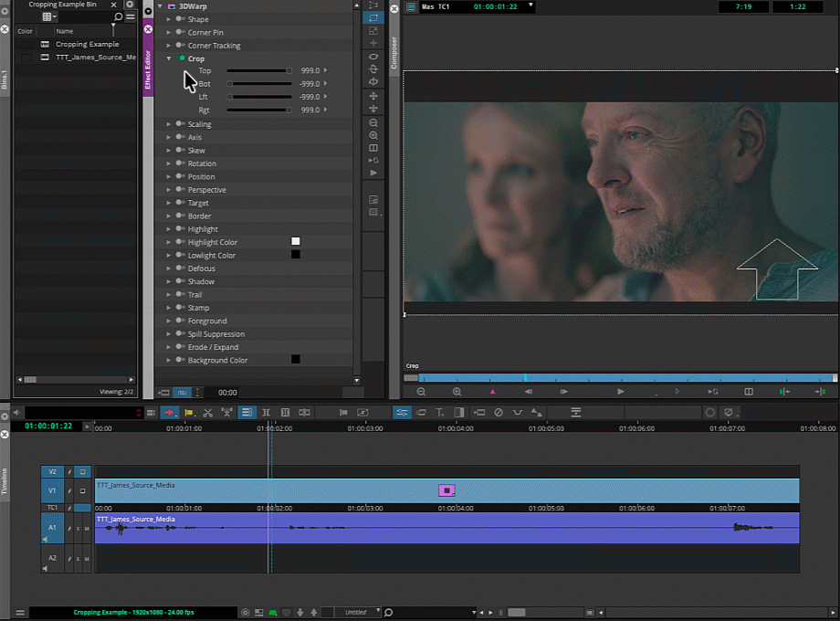This screenshot has width=840, height=621.
Task: Click the bin Fast Menu hamburger icon
Action: point(131,16)
